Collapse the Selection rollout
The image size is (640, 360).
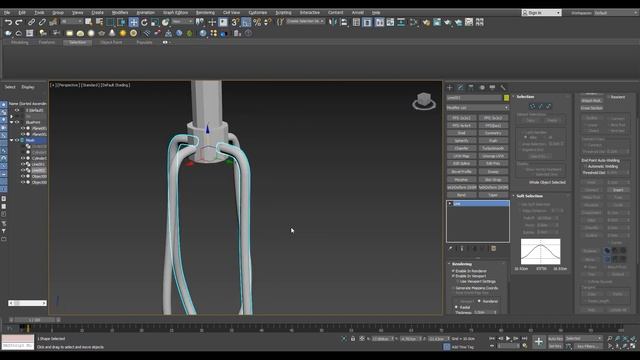pyautogui.click(x=513, y=97)
